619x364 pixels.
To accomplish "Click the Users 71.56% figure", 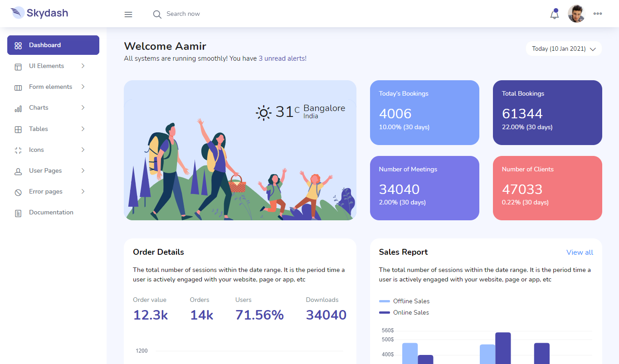I will pos(259,315).
